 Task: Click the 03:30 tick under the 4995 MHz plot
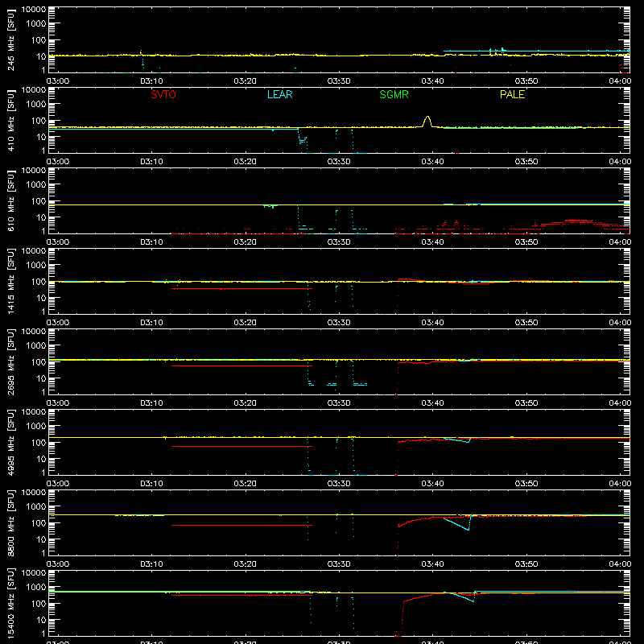(338, 484)
